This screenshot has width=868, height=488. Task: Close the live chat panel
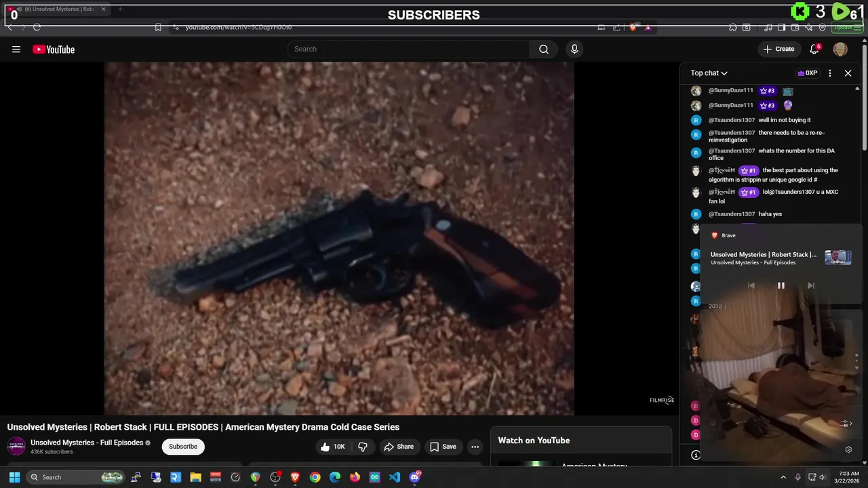[x=848, y=73]
